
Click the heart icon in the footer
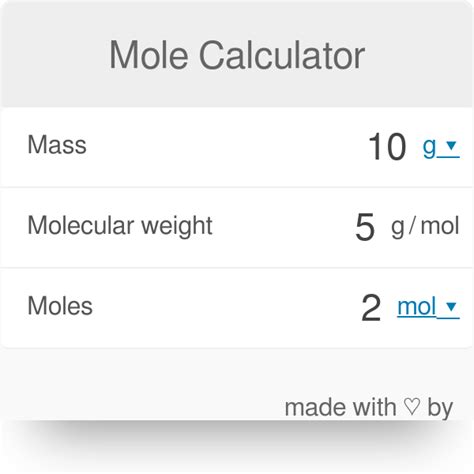(x=411, y=406)
